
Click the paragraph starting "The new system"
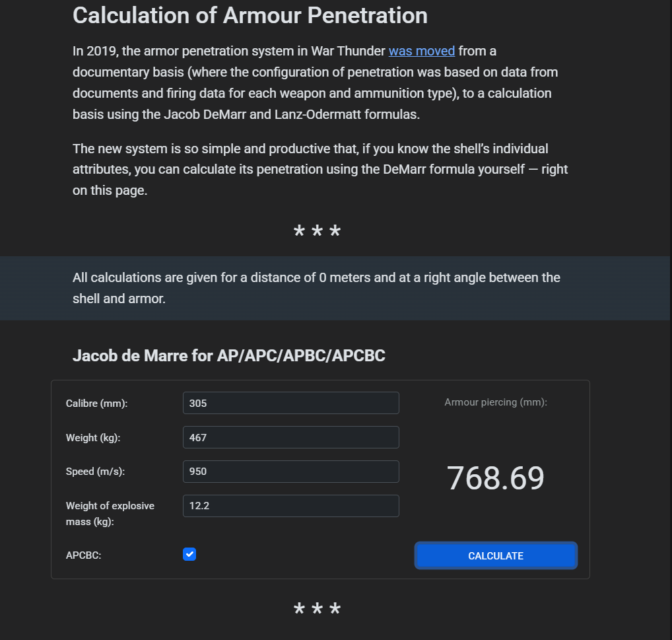click(320, 169)
